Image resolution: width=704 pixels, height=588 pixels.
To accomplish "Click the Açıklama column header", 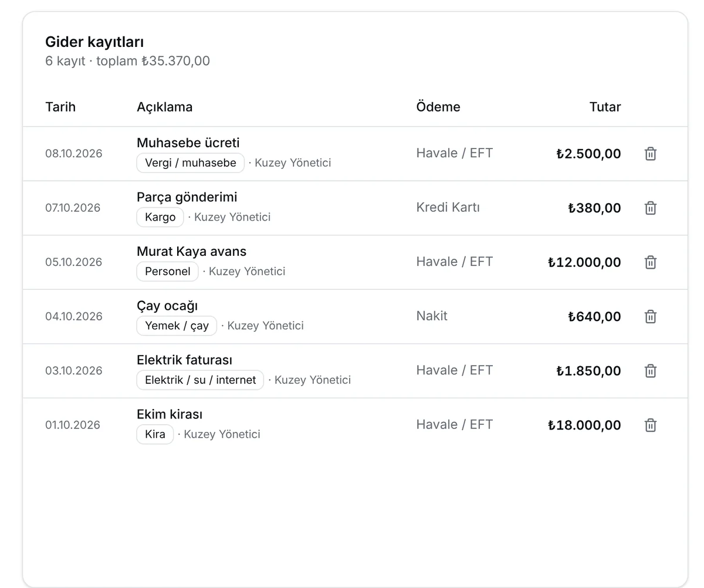I will [x=164, y=107].
